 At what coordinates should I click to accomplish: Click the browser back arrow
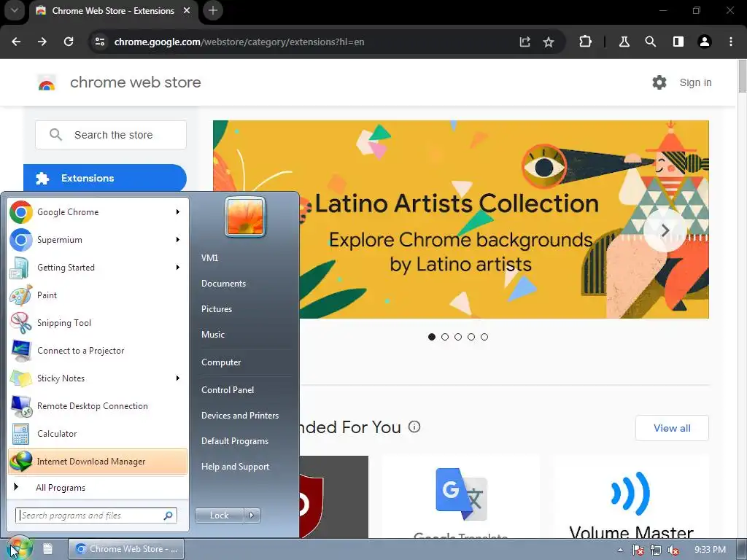(16, 42)
